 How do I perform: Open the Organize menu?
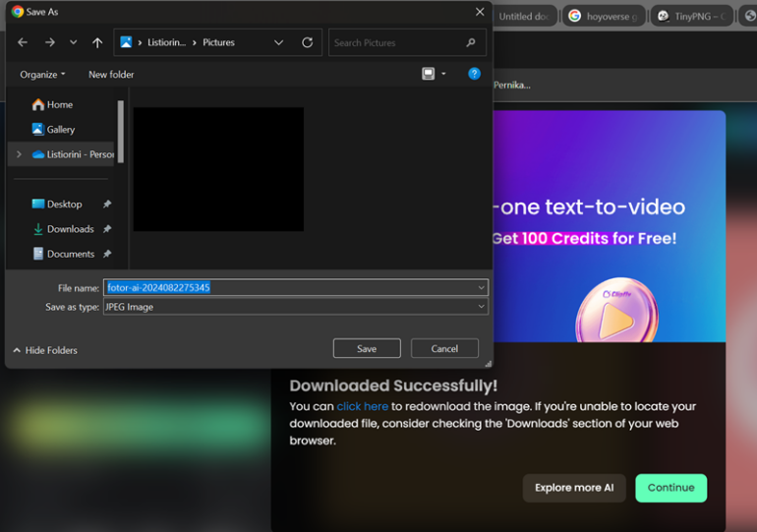pyautogui.click(x=42, y=75)
